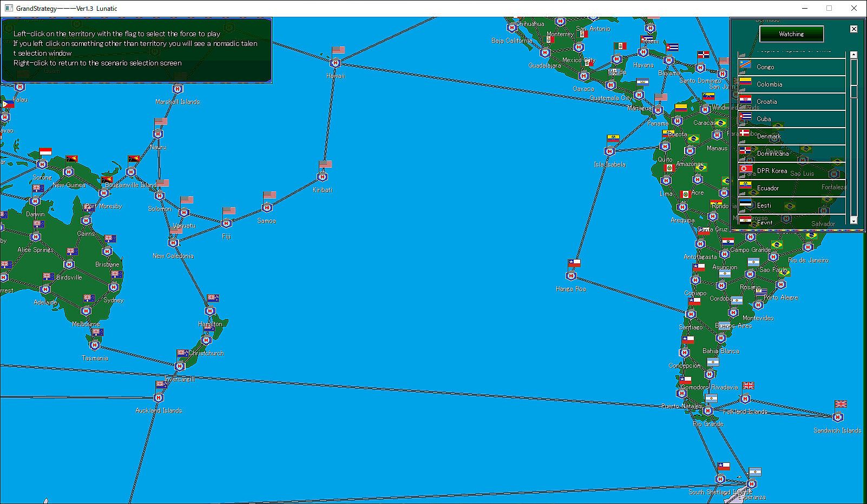The image size is (867, 504).
Task: Select the Nauru territory marker
Action: 158,134
